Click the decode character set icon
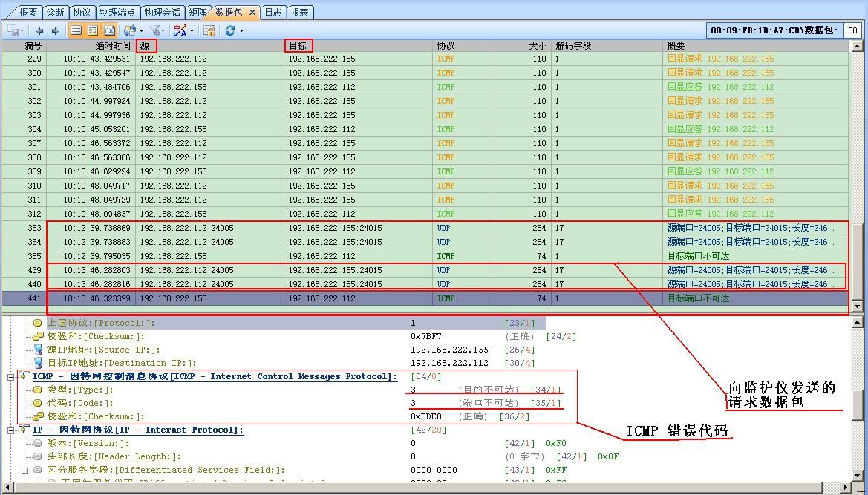 [x=180, y=30]
